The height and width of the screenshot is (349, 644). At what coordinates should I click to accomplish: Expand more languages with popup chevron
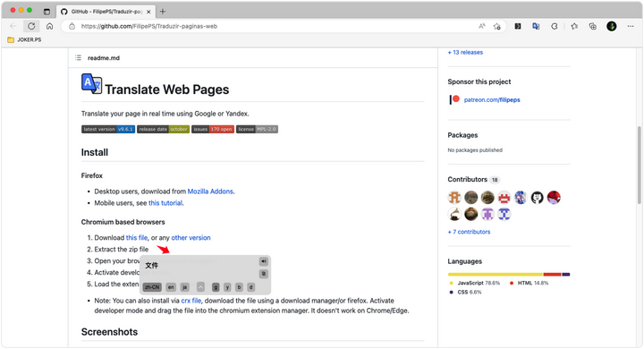(x=200, y=287)
